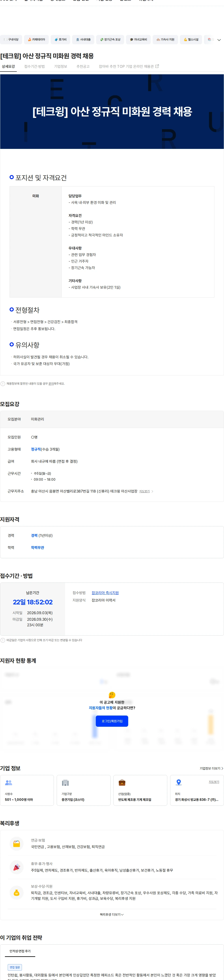This screenshot has width=224, height=980.
Task: Click the 모집분야 미화관리 value
Action: (37, 419)
